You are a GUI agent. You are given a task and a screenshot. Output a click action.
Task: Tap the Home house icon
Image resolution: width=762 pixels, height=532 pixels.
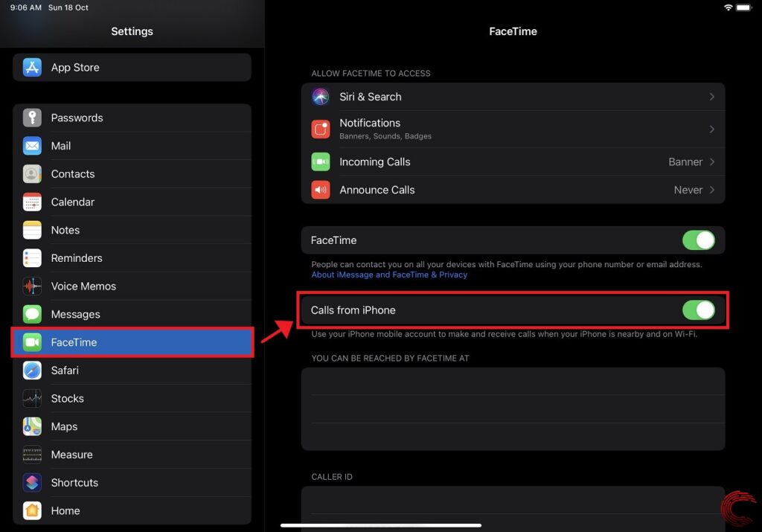(x=32, y=510)
